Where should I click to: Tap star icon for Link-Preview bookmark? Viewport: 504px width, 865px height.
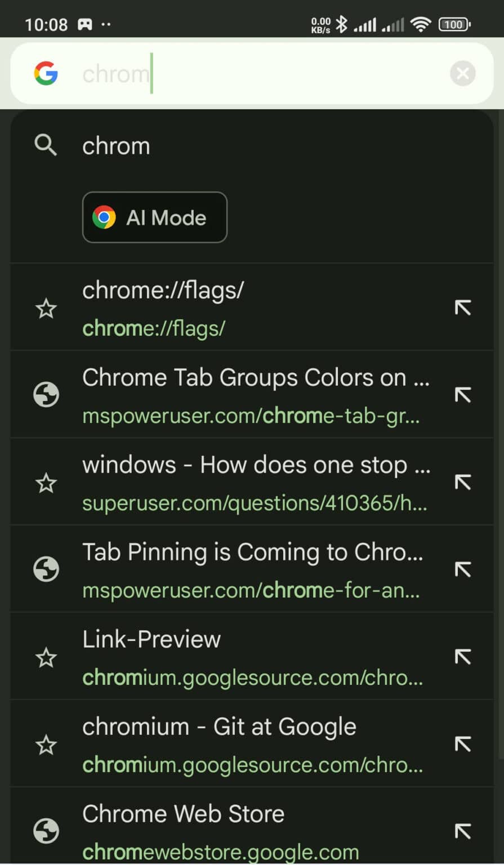(x=46, y=658)
